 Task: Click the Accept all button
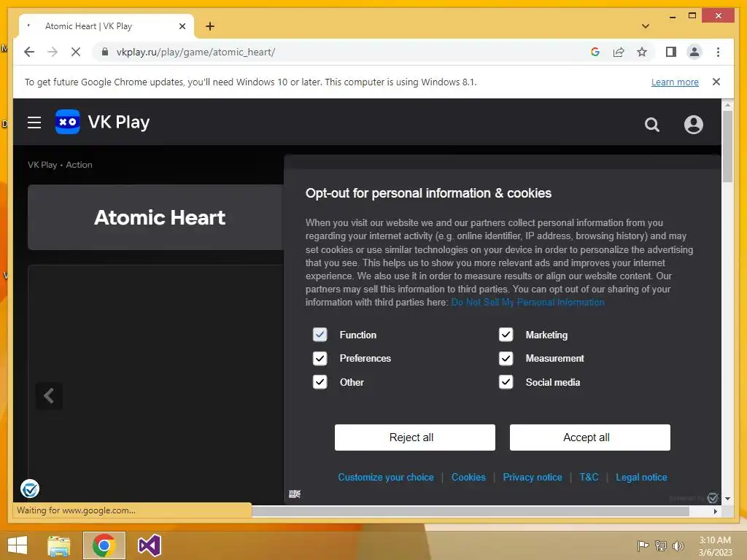tap(589, 437)
